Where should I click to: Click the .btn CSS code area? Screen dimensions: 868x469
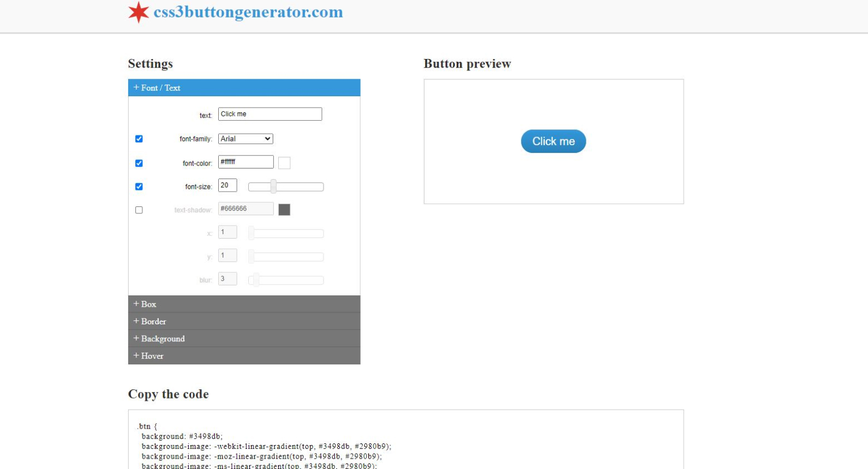click(406, 440)
